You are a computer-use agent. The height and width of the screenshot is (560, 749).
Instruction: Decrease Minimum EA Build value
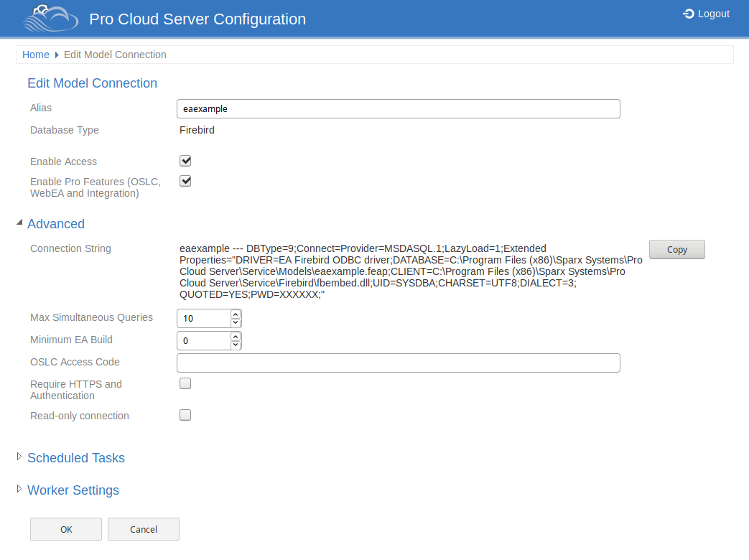tap(235, 345)
